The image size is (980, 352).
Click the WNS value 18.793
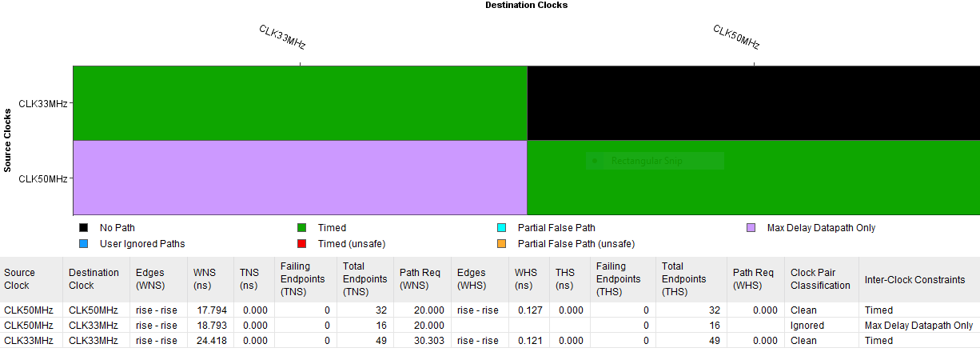[210, 326]
